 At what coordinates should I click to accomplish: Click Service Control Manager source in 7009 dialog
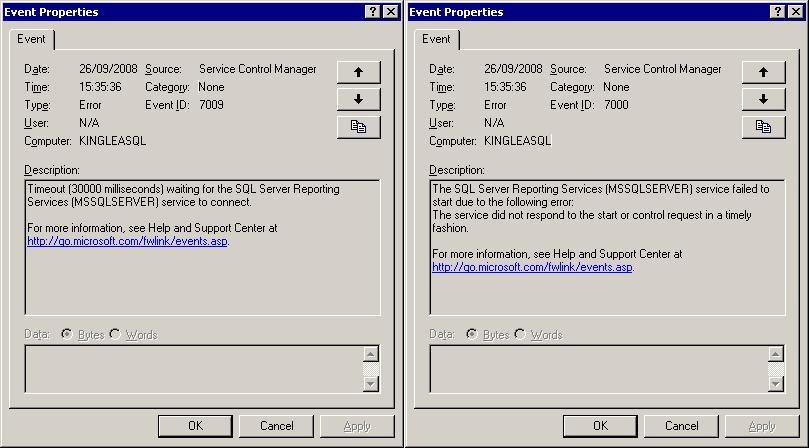[x=258, y=69]
